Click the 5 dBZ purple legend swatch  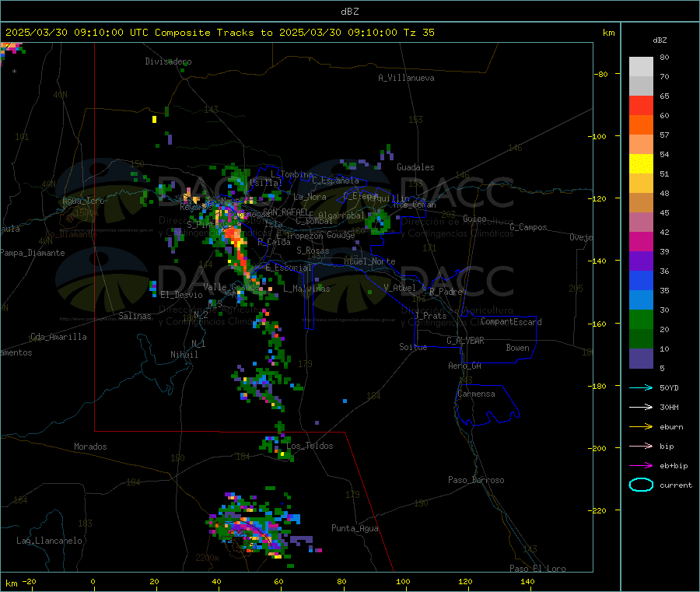pos(641,359)
